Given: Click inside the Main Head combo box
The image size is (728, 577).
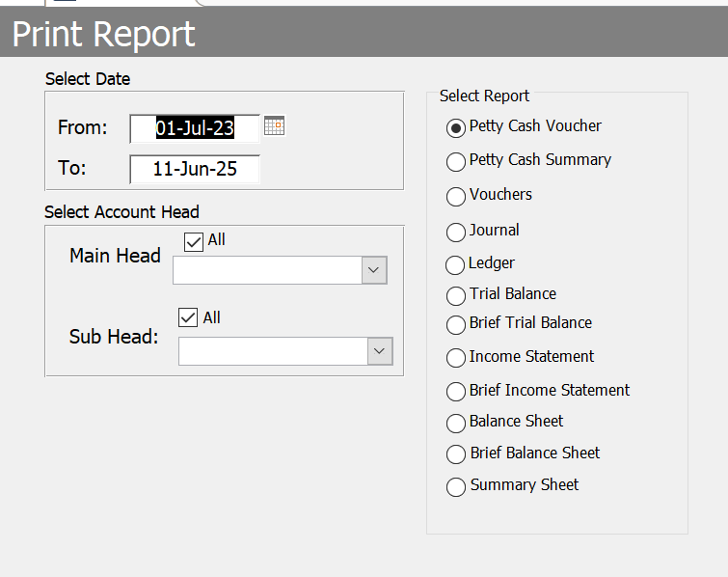Looking at the screenshot, I should 267,271.
